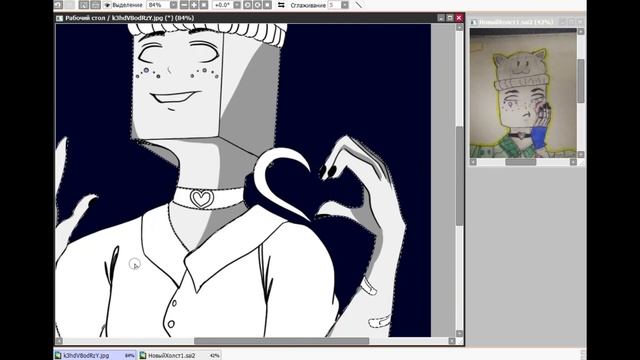Click the selection edit icon left of Выделение
640x360 pixels.
click(x=84, y=5)
